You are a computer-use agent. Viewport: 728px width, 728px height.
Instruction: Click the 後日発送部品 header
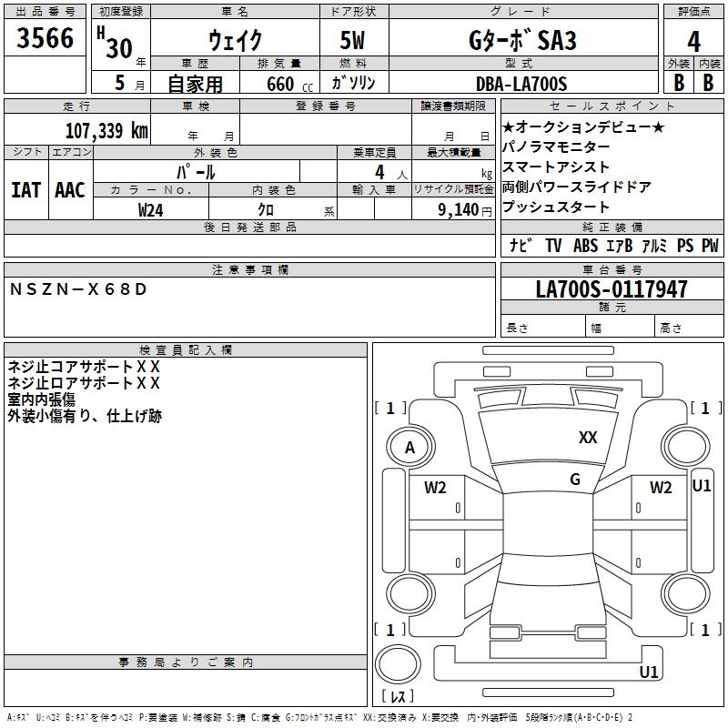pyautogui.click(x=249, y=227)
